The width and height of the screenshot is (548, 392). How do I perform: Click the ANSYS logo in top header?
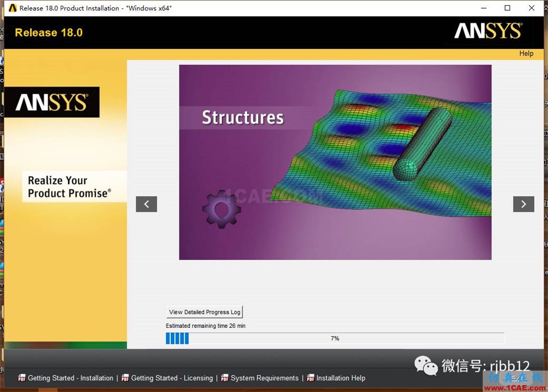coord(488,30)
